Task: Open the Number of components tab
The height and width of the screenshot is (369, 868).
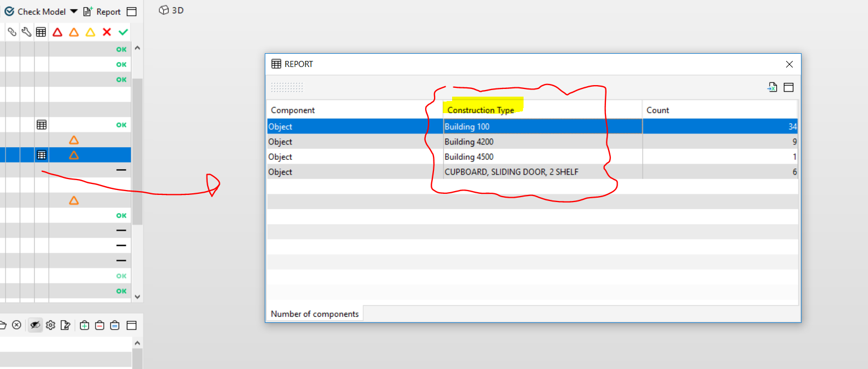Action: click(315, 314)
